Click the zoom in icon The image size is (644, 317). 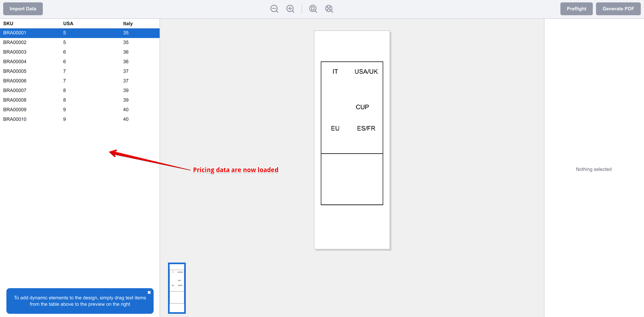coord(290,9)
